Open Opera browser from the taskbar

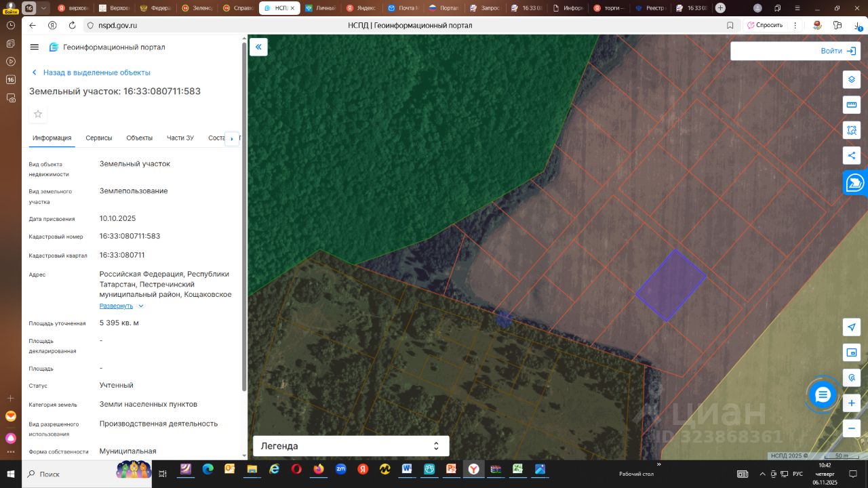pyautogui.click(x=296, y=469)
